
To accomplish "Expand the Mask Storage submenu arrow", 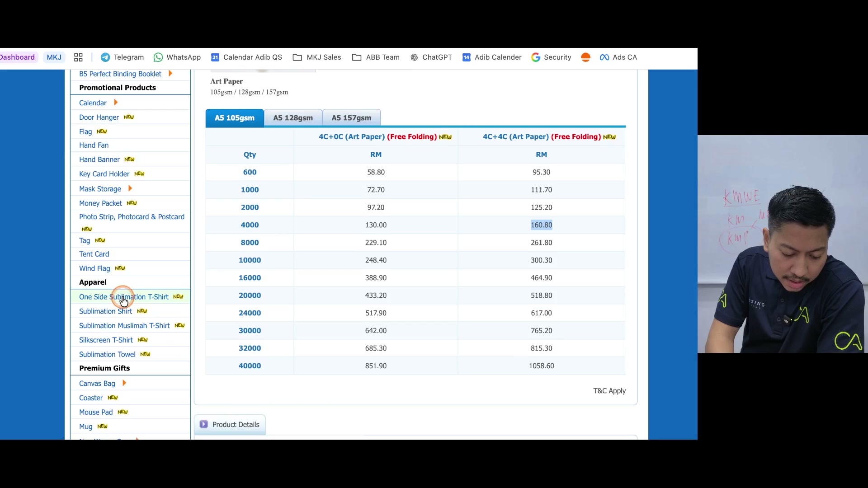I will click(130, 188).
